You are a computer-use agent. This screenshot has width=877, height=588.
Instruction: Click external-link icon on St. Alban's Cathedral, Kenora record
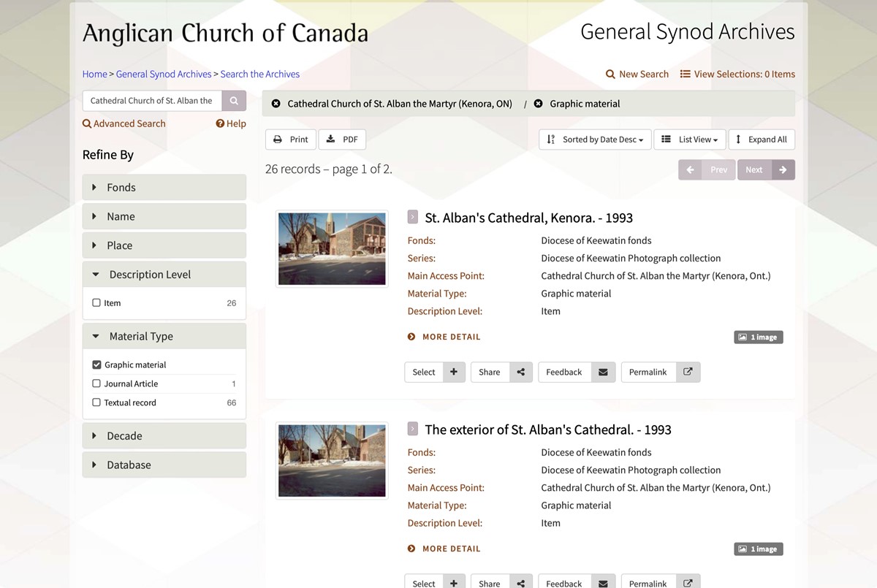tap(688, 372)
